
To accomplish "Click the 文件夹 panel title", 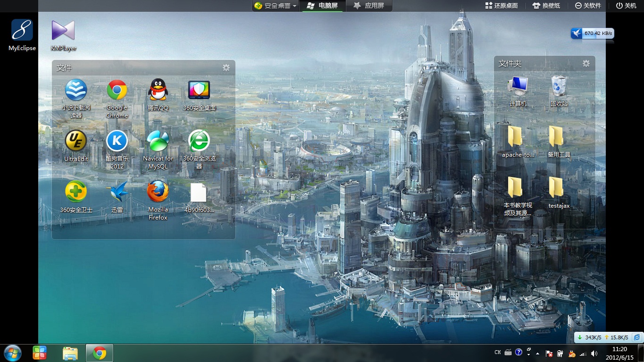I will pos(510,63).
